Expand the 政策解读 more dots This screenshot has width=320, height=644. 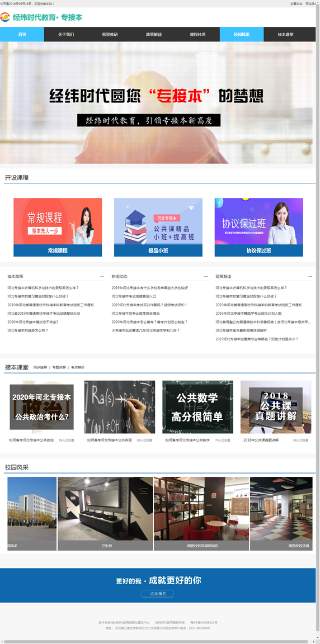click(310, 276)
